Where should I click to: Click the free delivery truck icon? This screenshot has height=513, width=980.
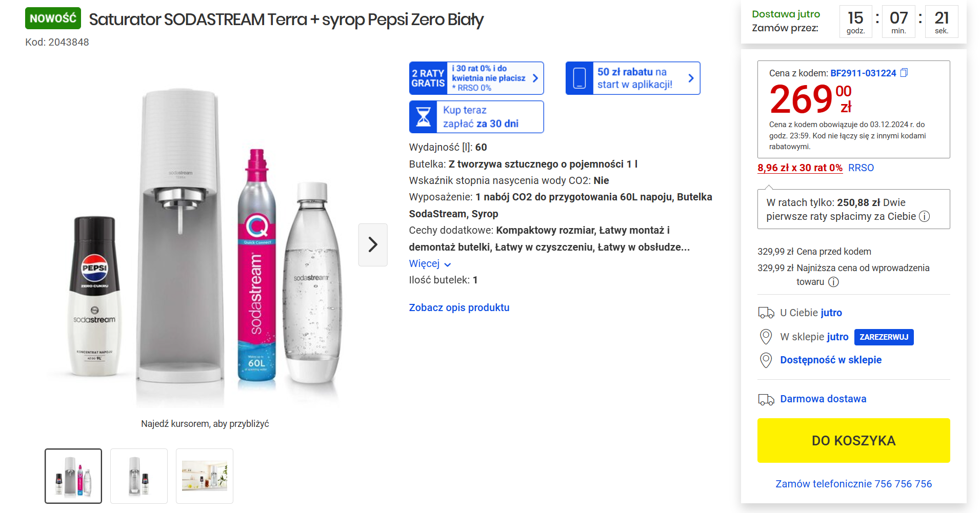pyautogui.click(x=766, y=399)
